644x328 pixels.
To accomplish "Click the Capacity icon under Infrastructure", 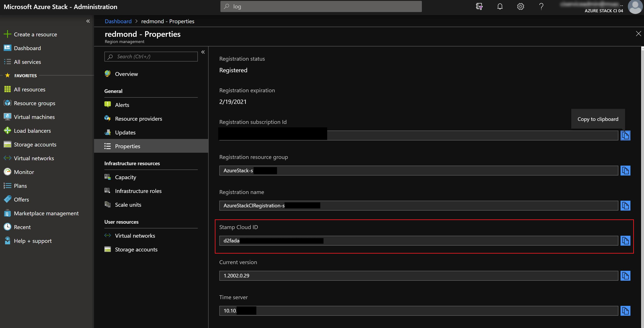I will pyautogui.click(x=108, y=177).
